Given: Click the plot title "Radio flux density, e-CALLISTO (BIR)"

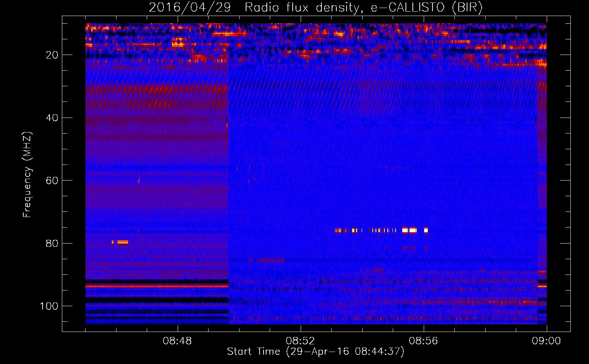Looking at the screenshot, I should point(363,7).
